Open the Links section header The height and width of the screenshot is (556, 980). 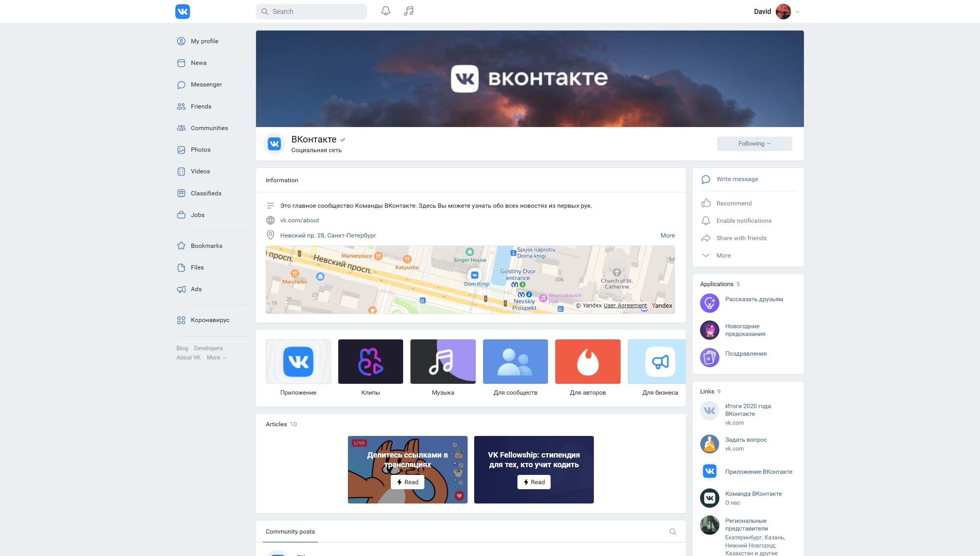pyautogui.click(x=710, y=392)
